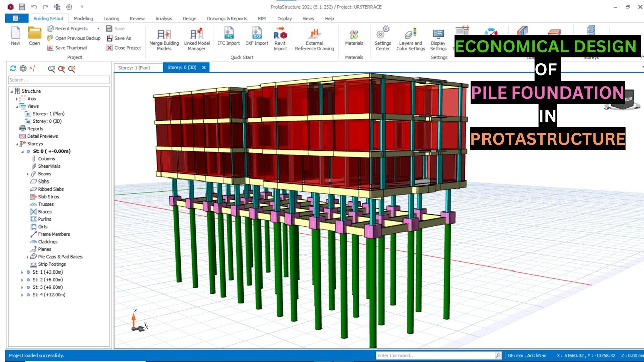Screen dimensions: 644x362
Task: Select ShearWalls in the tree
Action: pos(49,166)
